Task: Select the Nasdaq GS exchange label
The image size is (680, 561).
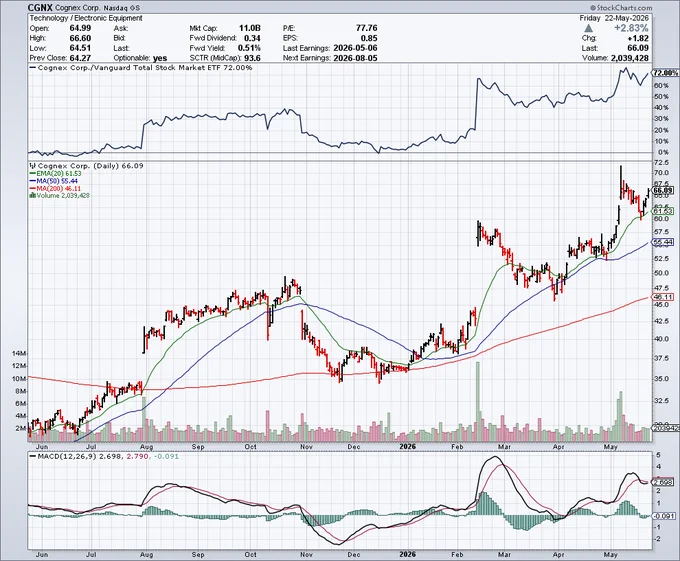Action: [122, 8]
